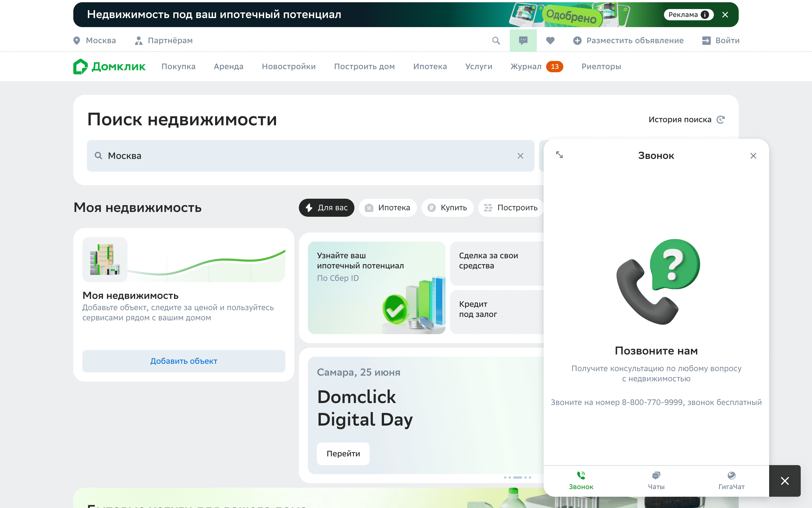Click the Самара, 25 июня event text
Image resolution: width=812 pixels, height=508 pixels.
click(x=359, y=372)
